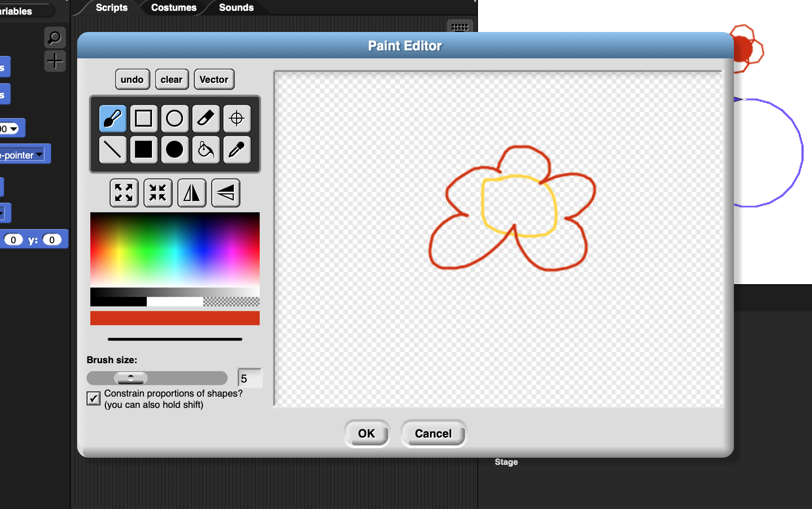This screenshot has height=509, width=812.
Task: Toggle Constrain proportions of shapes checkbox
Action: pos(93,398)
